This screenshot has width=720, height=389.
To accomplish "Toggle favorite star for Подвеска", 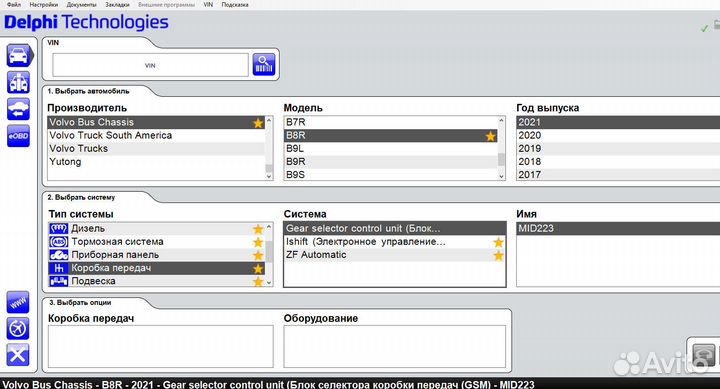I will (x=258, y=282).
